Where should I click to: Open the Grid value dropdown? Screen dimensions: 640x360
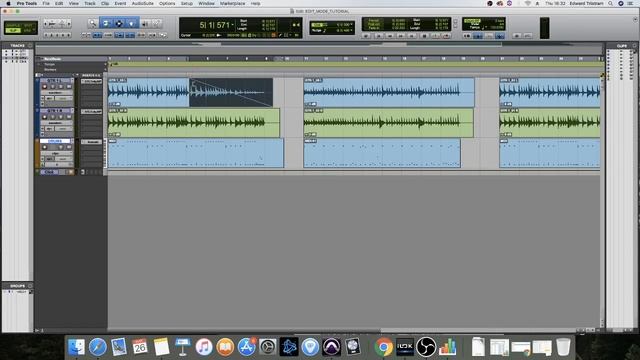[x=351, y=24]
